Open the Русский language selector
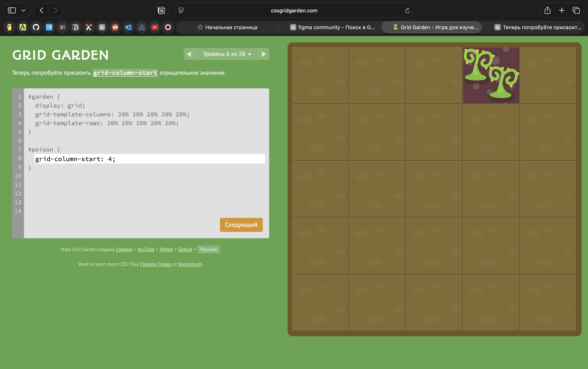This screenshot has height=369, width=588. (x=208, y=249)
